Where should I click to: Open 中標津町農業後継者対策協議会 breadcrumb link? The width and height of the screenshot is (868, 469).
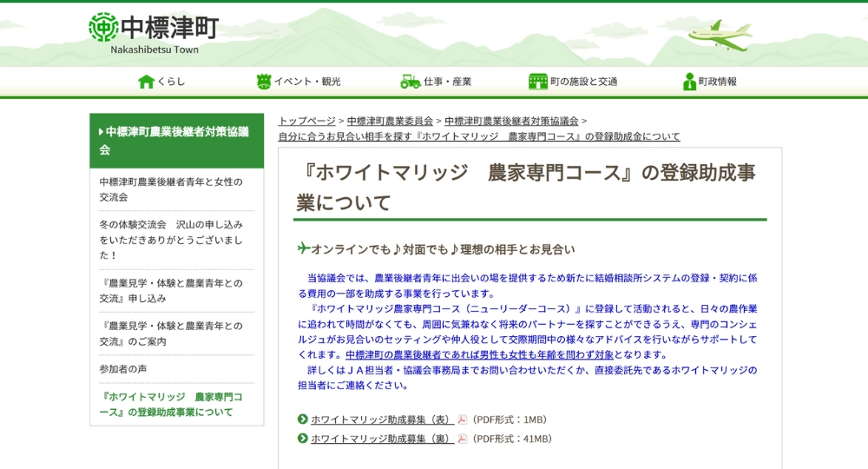[511, 121]
